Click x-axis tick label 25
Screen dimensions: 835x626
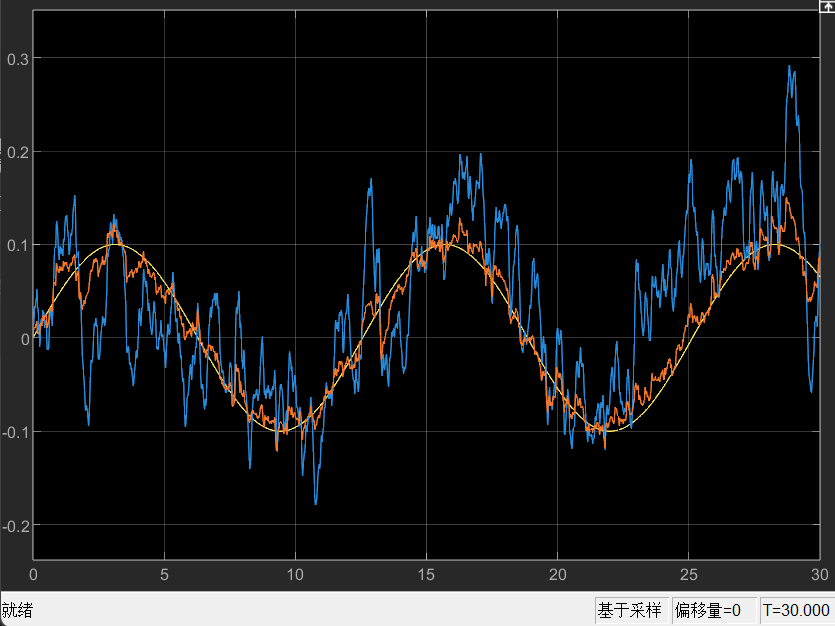[689, 575]
